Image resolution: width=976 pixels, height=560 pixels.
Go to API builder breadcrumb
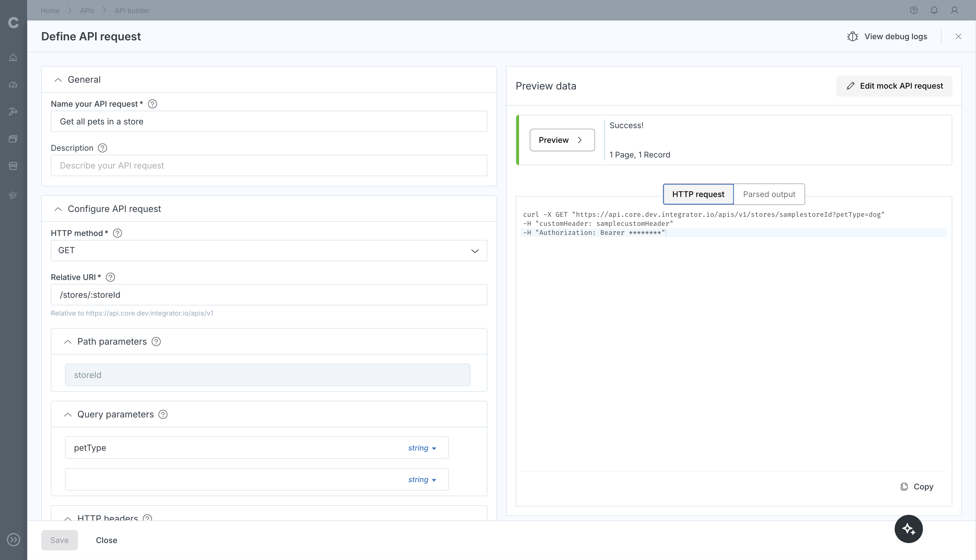[x=132, y=10]
